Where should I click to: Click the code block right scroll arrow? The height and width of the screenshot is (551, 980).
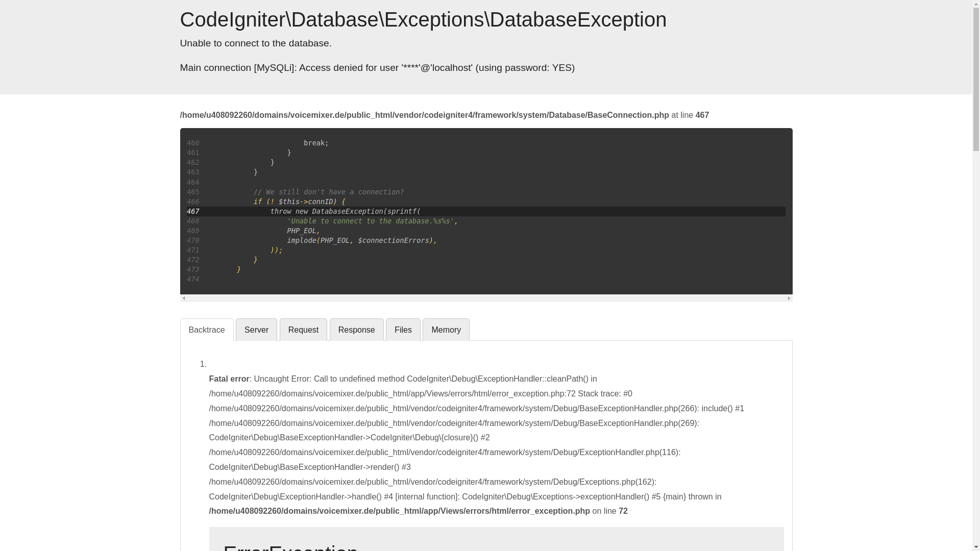pyautogui.click(x=789, y=298)
